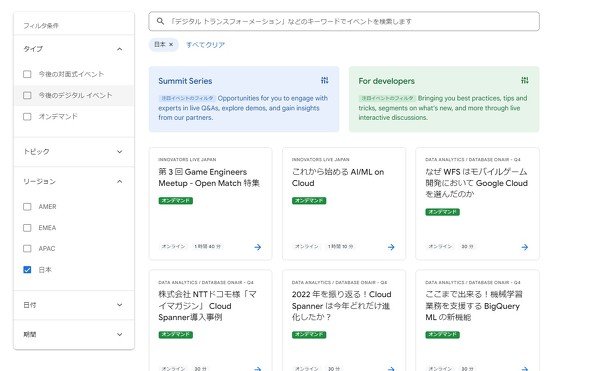Viewport: 590px width, 371px height.
Task: Open ここまで出来る BigQuery ML event
Action: (474, 306)
